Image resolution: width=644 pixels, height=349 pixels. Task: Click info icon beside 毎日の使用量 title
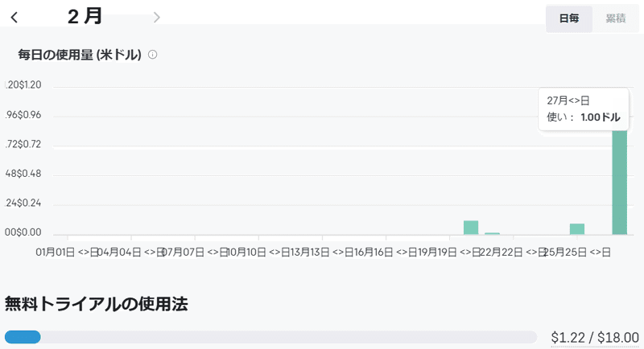point(152,55)
